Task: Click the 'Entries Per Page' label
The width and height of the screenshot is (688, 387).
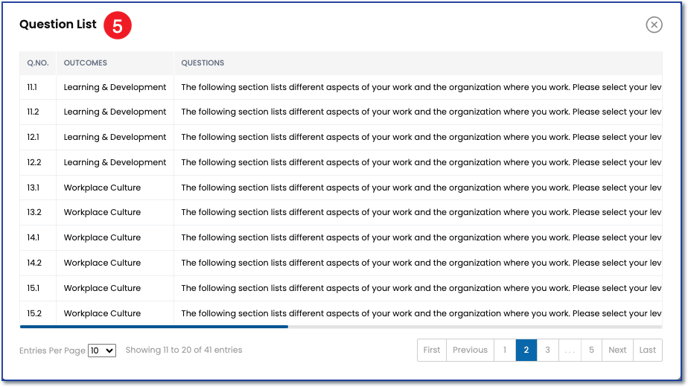Action: coord(52,351)
